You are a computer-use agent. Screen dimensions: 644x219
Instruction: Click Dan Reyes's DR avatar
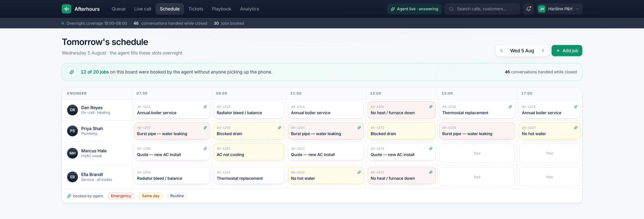(x=72, y=110)
